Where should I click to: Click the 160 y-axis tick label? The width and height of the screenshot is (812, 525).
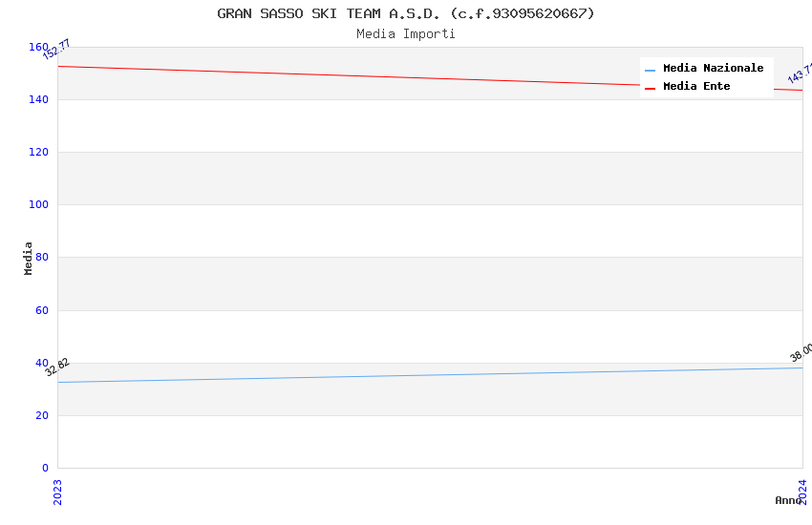pyautogui.click(x=38, y=47)
